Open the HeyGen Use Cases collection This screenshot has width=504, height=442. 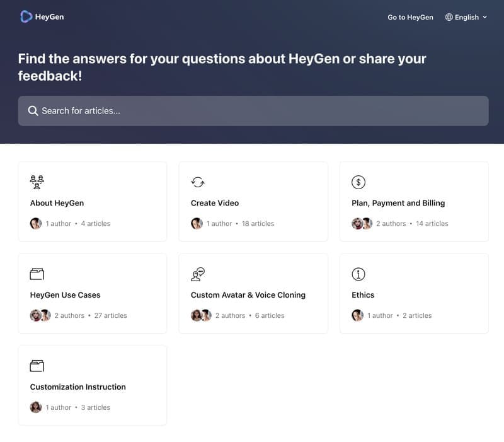pyautogui.click(x=93, y=293)
